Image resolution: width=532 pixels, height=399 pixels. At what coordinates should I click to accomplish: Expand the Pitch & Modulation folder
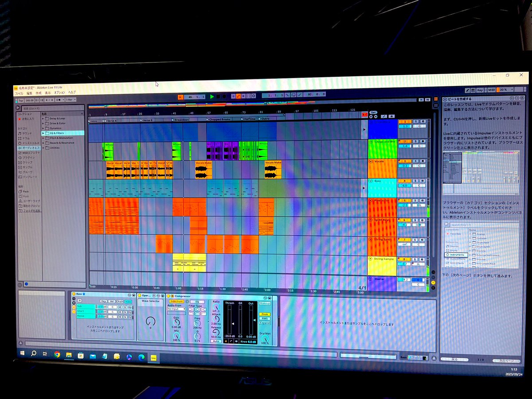click(43, 138)
